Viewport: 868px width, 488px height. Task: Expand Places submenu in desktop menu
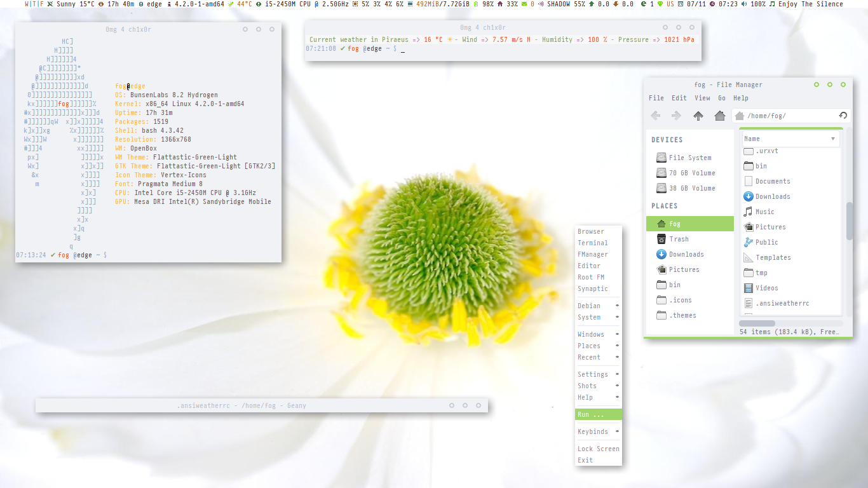click(599, 346)
